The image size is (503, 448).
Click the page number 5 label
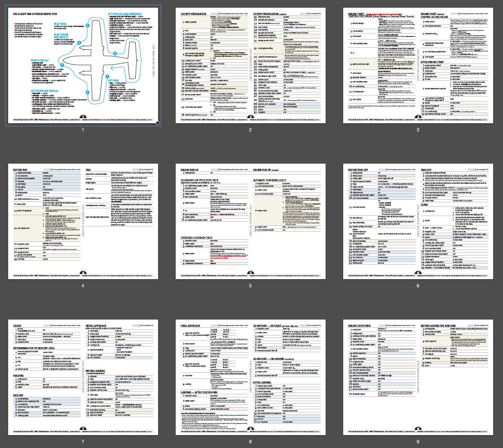[x=250, y=285]
